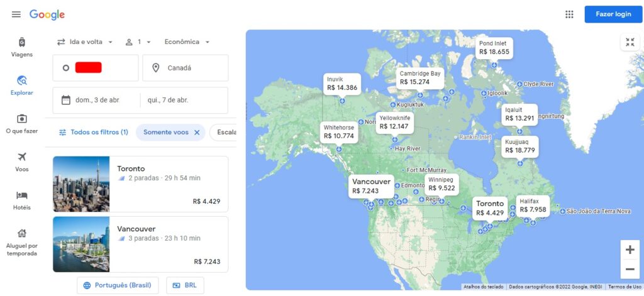This screenshot has height=296, width=644.
Task: Click the destination location pin icon
Action: (x=156, y=68)
